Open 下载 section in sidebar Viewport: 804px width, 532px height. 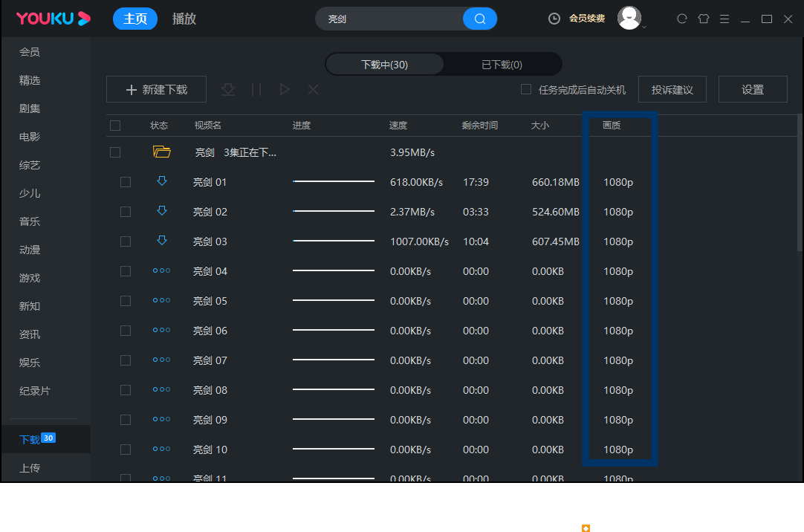coord(45,439)
